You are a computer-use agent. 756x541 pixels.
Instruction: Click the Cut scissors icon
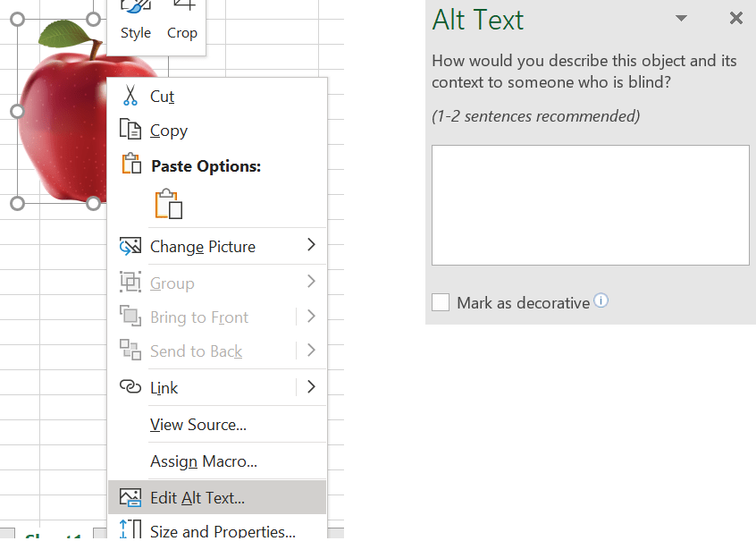pyautogui.click(x=130, y=96)
